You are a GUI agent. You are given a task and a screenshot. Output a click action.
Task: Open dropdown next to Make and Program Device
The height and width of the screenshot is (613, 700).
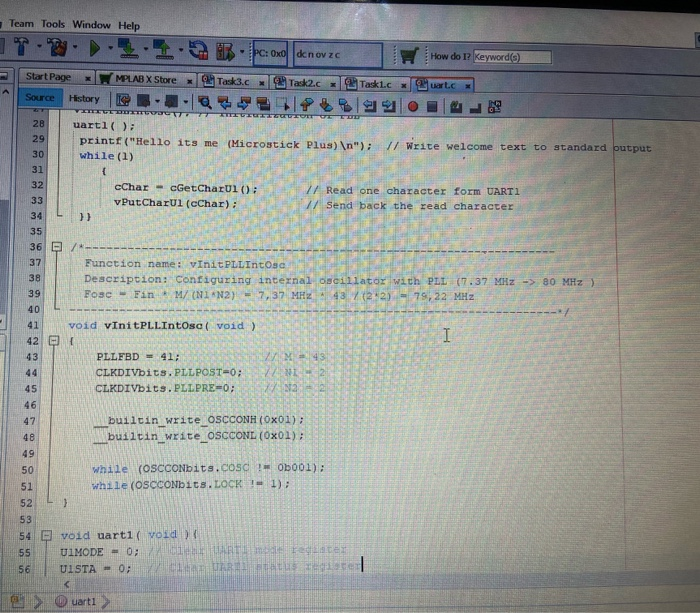coord(146,48)
